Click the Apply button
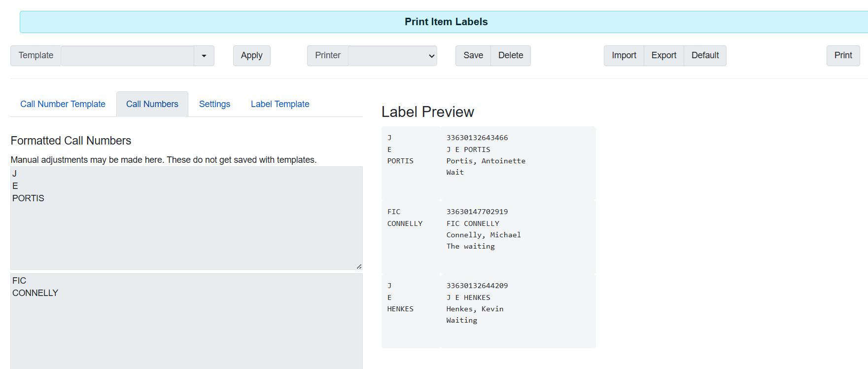The width and height of the screenshot is (868, 369). [251, 56]
